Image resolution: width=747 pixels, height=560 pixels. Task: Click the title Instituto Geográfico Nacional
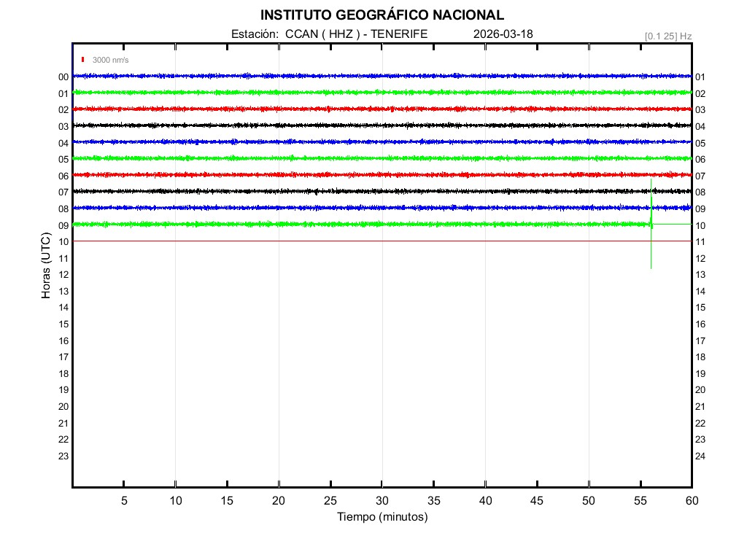[382, 15]
